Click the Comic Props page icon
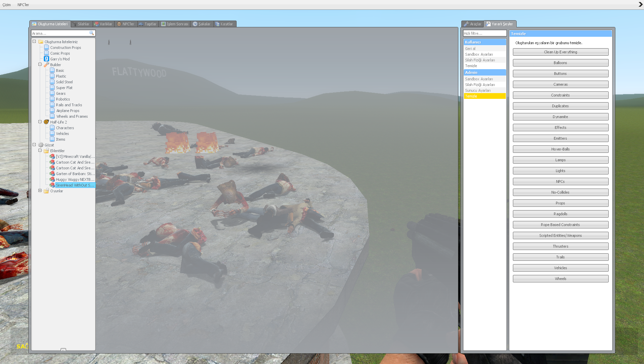644x364 pixels. coord(47,53)
